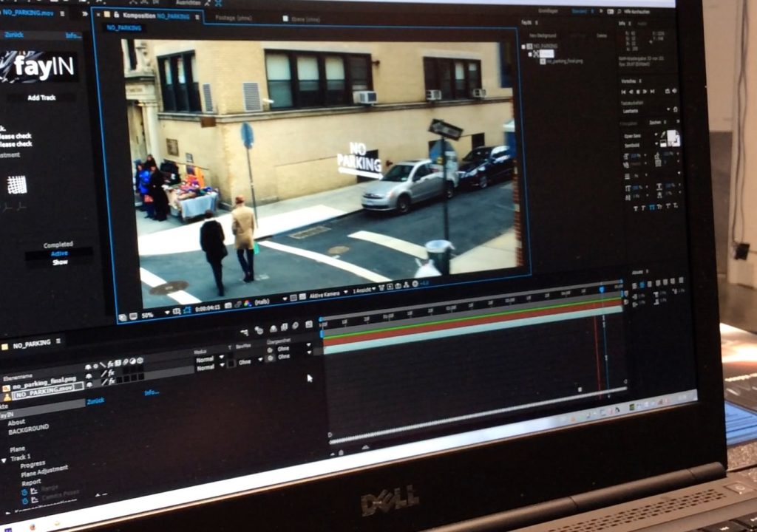Toggle the frame blending icon in timeline

pyautogui.click(x=285, y=327)
